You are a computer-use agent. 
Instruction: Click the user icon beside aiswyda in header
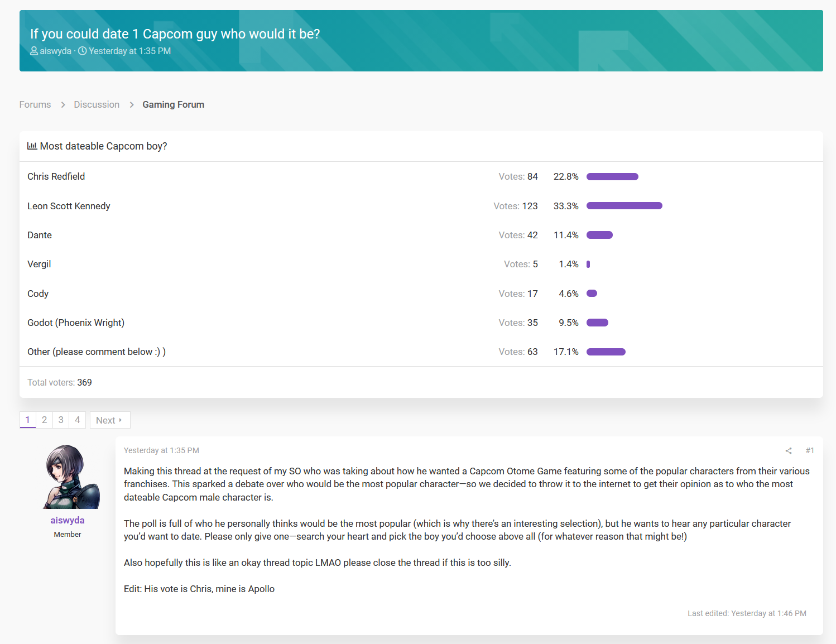34,51
